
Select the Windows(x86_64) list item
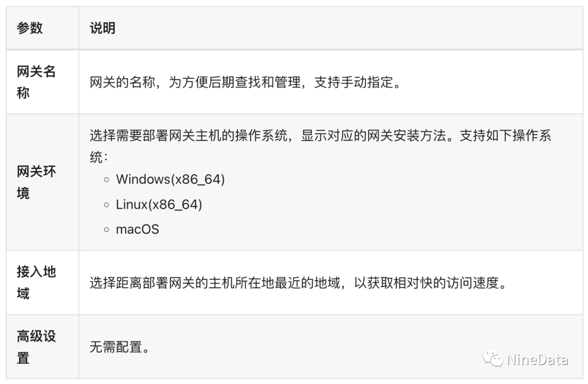point(170,179)
